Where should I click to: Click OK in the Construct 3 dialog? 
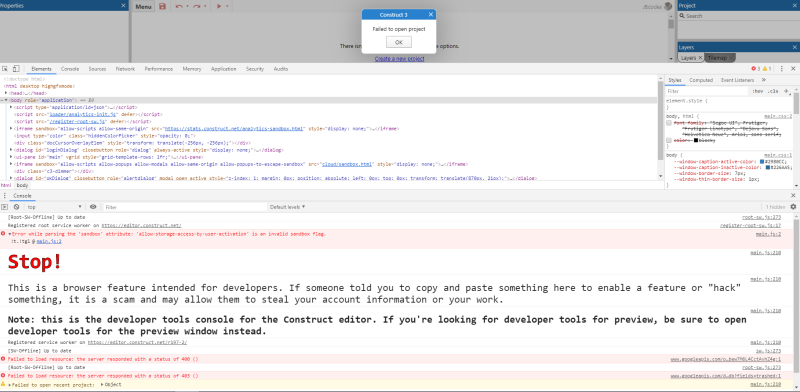pyautogui.click(x=399, y=42)
